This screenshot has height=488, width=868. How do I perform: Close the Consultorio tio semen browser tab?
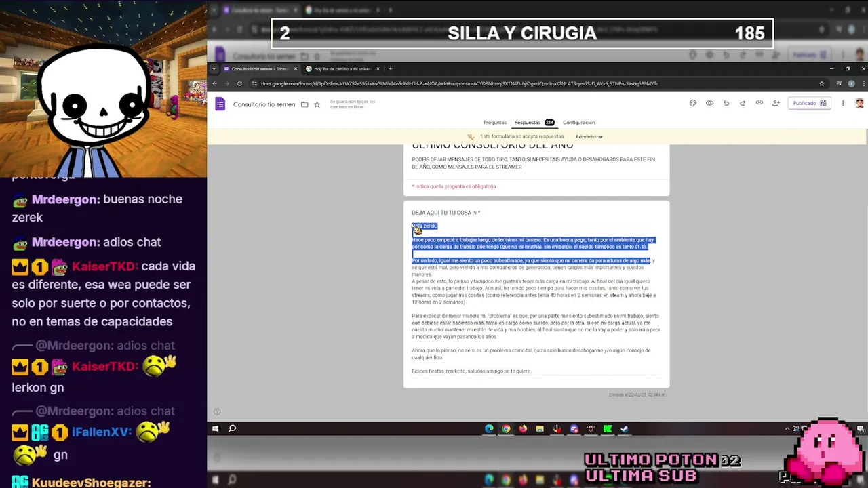[296, 69]
